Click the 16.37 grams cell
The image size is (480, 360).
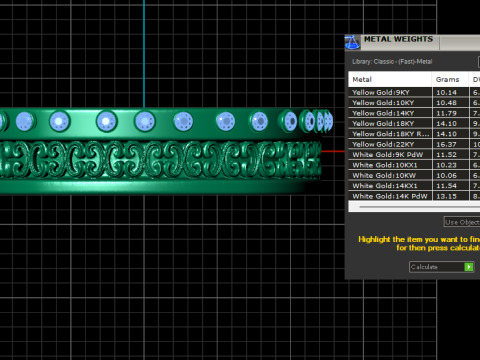pyautogui.click(x=450, y=144)
